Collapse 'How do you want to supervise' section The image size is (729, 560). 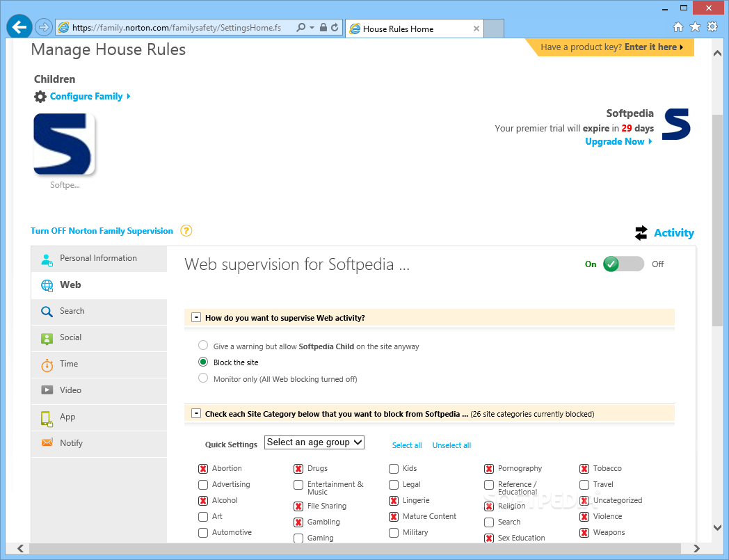click(196, 318)
